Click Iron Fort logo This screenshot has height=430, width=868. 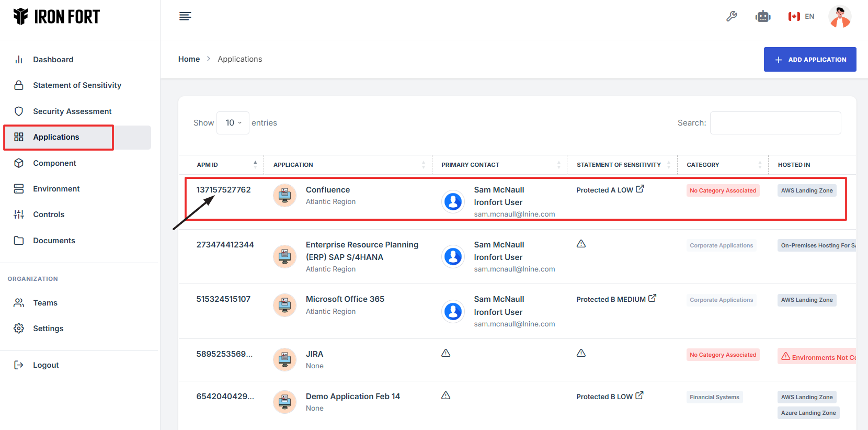click(56, 17)
